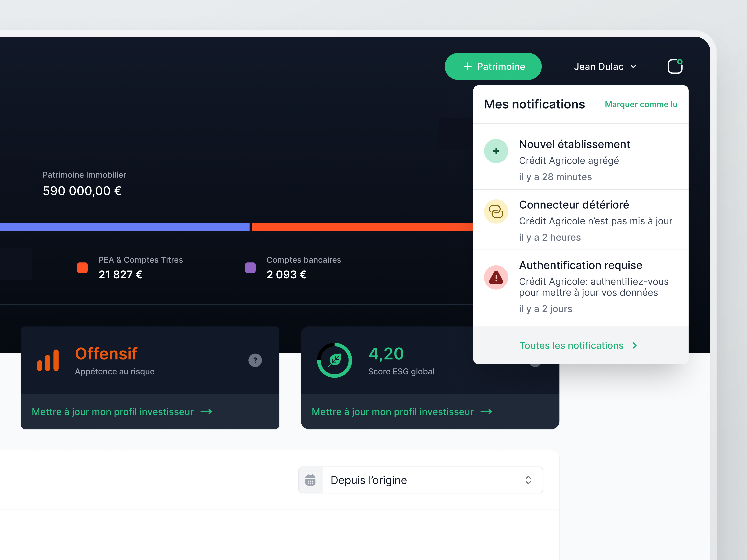Click the orange PEA & Comptes Titres swatch
This screenshot has width=747, height=560.
(82, 268)
